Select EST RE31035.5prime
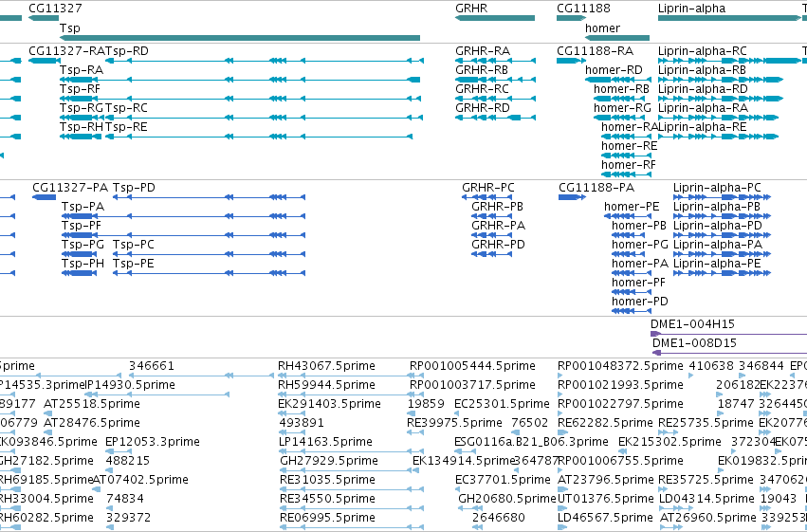The image size is (807, 532). (327, 480)
